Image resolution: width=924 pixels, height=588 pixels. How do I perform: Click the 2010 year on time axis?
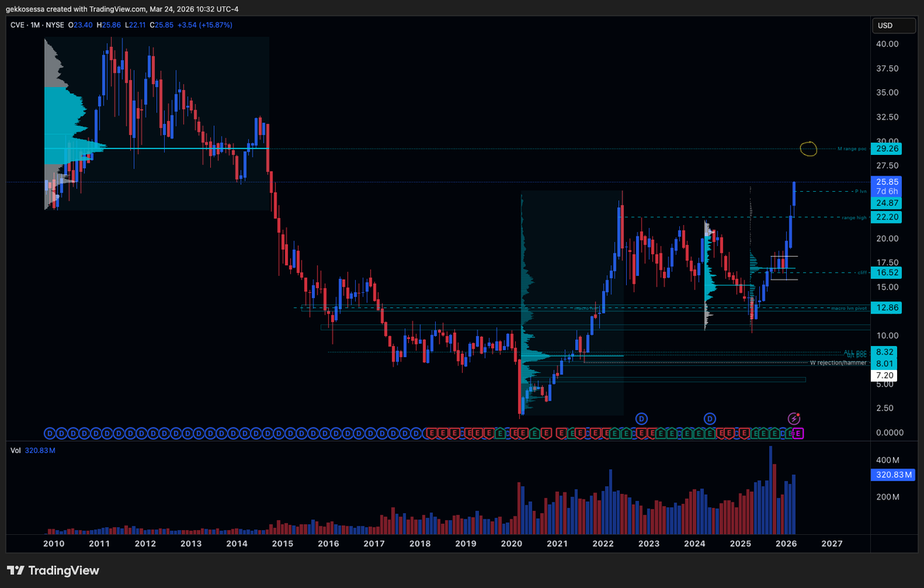coord(53,543)
